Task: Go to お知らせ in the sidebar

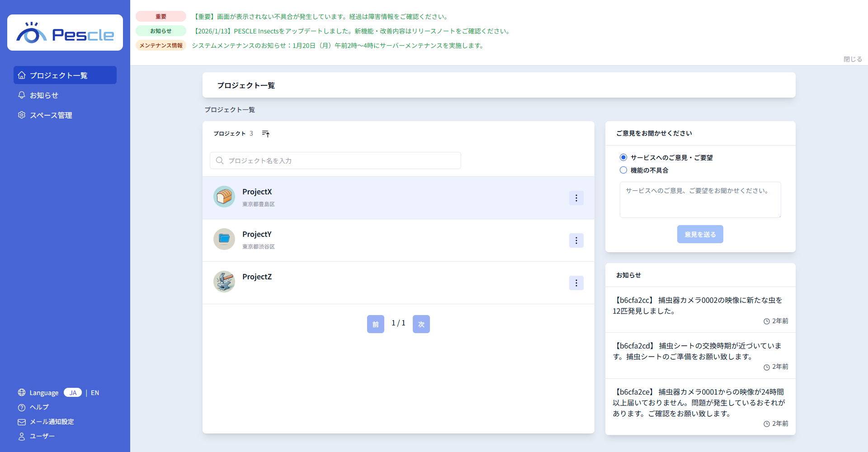Action: click(x=44, y=95)
